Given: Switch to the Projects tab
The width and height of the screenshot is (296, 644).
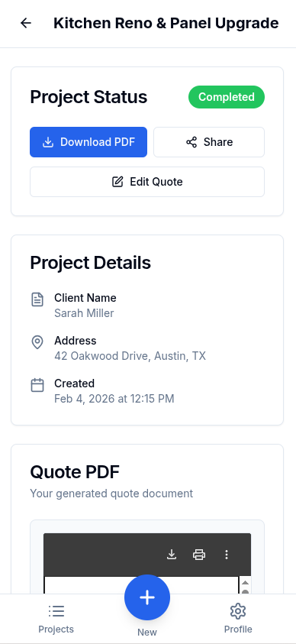Looking at the screenshot, I should [x=56, y=619].
